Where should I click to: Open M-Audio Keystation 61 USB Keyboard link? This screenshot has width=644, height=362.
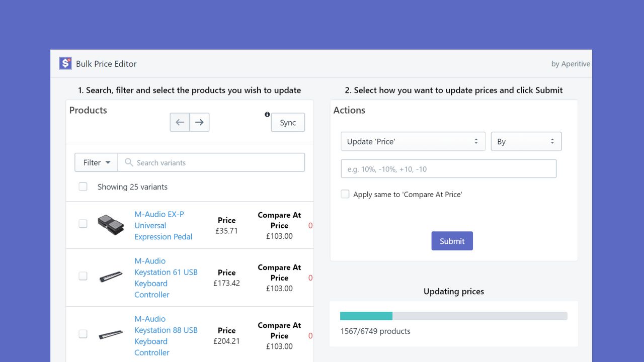[166, 278]
